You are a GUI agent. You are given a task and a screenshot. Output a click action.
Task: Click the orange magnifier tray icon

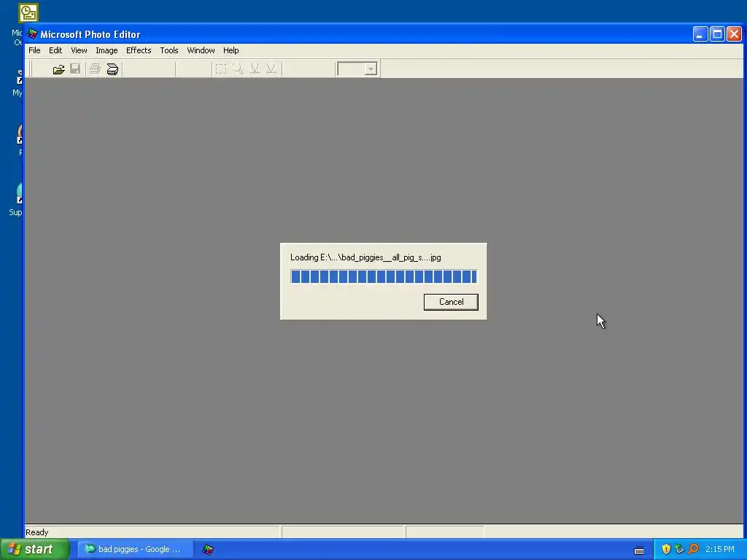tap(693, 549)
